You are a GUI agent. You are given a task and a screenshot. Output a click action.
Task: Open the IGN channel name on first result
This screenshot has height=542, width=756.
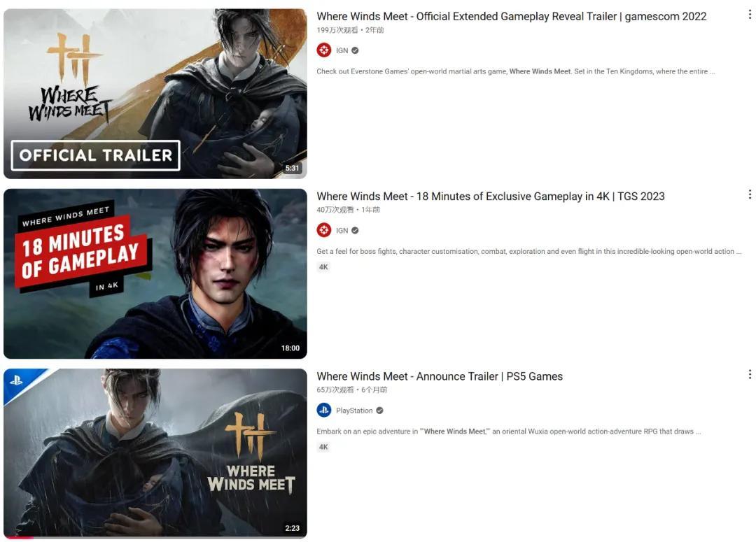point(342,50)
